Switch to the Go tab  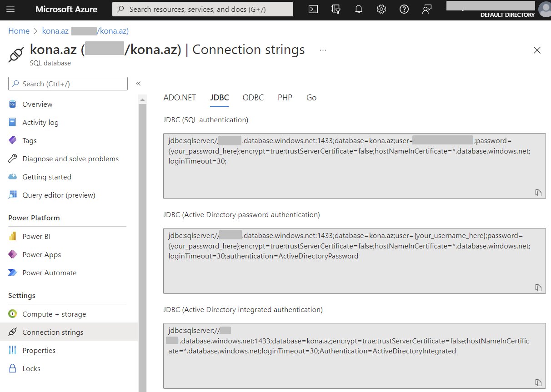[311, 98]
